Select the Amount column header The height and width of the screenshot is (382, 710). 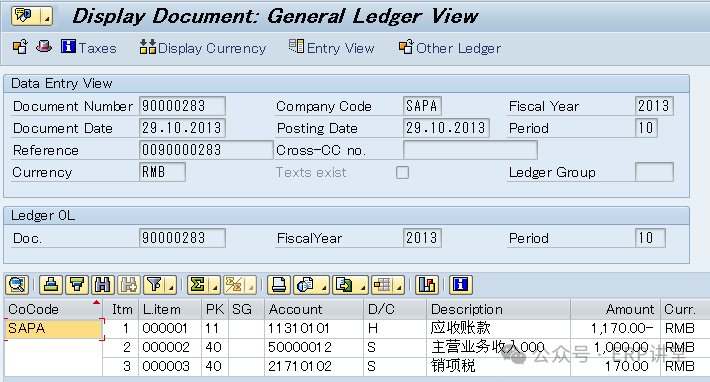point(615,309)
